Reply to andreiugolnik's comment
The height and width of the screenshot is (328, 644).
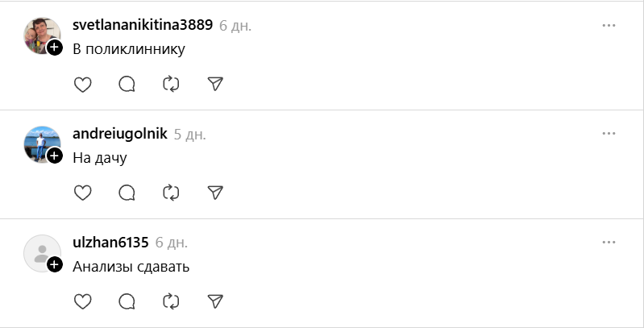127,193
